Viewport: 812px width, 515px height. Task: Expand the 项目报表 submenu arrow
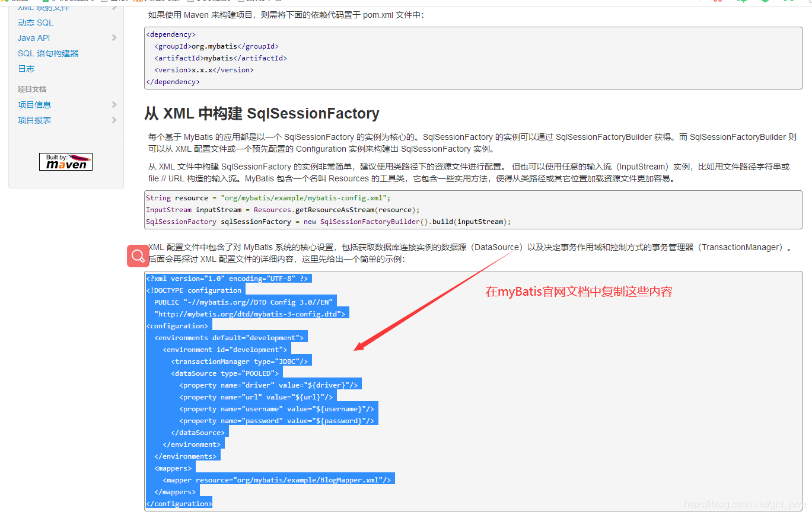[114, 120]
